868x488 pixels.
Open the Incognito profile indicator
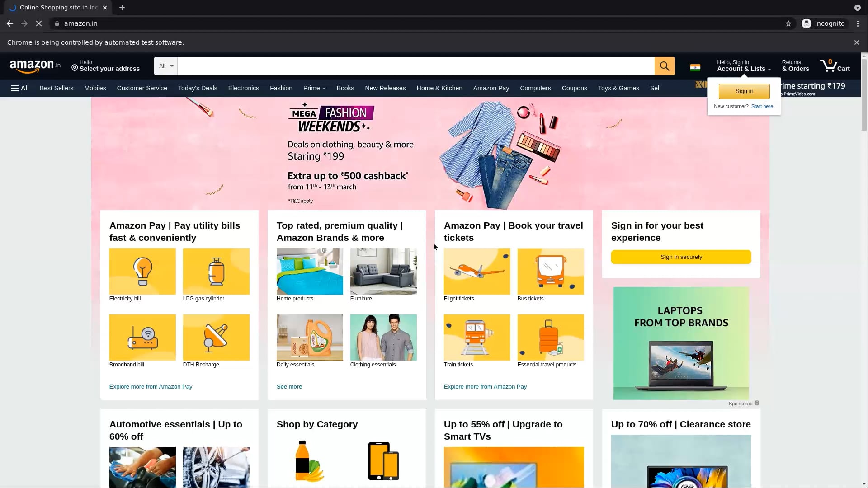pyautogui.click(x=824, y=23)
